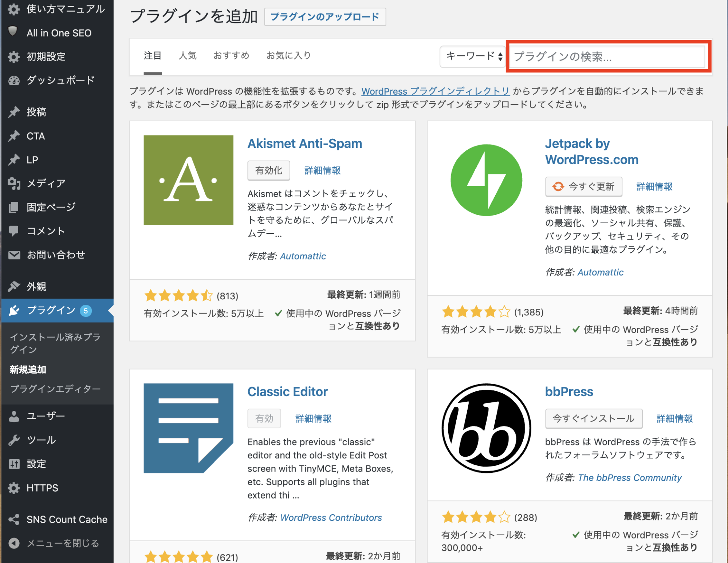Click the disabled 有効 button for Classic Editor

pyautogui.click(x=264, y=418)
